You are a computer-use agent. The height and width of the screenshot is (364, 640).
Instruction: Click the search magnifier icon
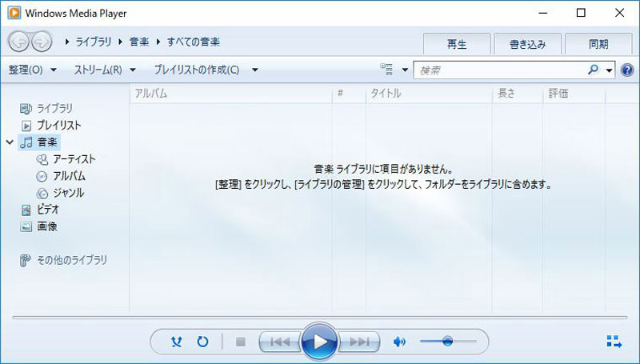point(593,70)
